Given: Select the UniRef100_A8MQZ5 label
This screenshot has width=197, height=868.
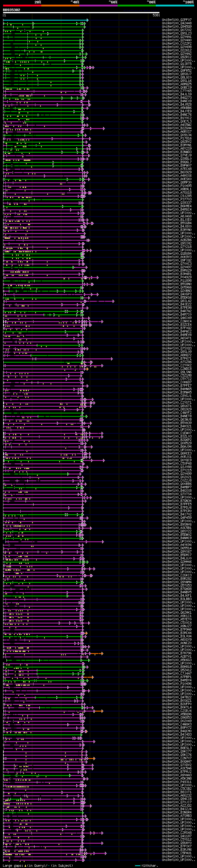Looking at the screenshot, I should point(177,84).
